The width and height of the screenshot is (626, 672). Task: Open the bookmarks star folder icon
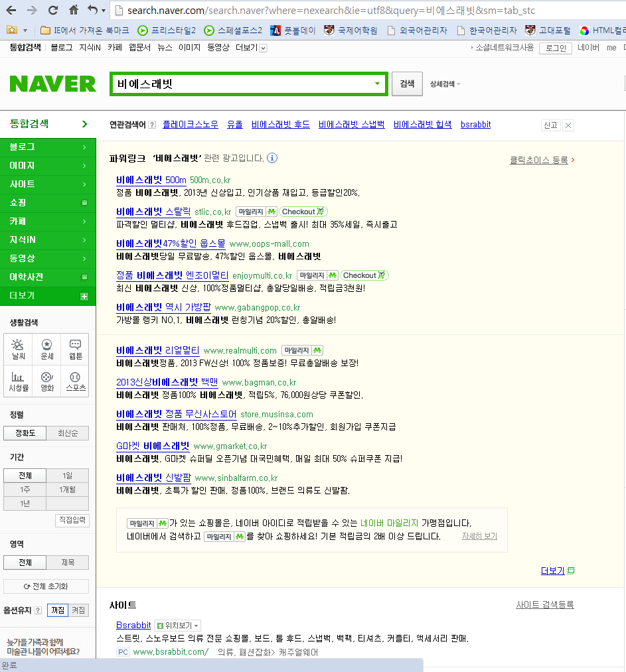[x=12, y=30]
